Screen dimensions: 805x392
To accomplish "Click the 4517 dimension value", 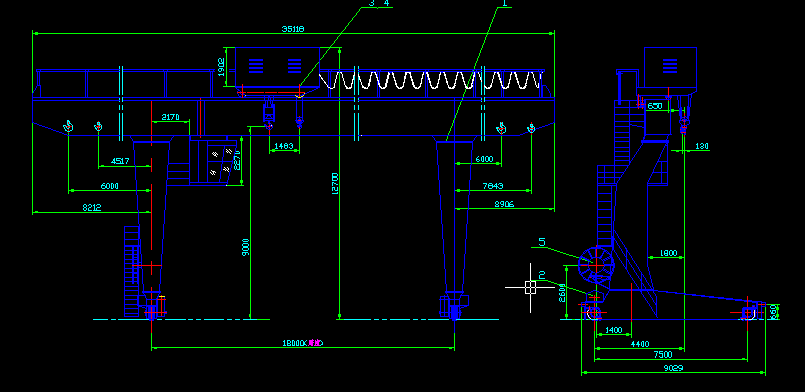I will [x=120, y=161].
